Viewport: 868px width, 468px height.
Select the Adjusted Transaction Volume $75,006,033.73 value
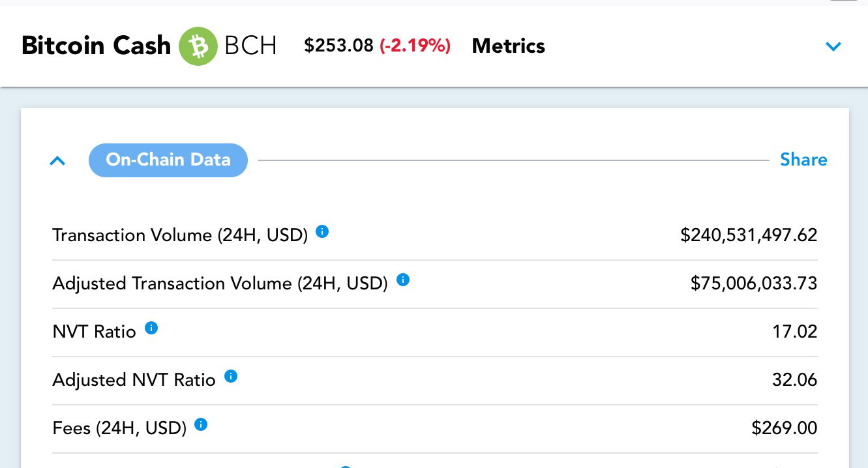pyautogui.click(x=754, y=283)
